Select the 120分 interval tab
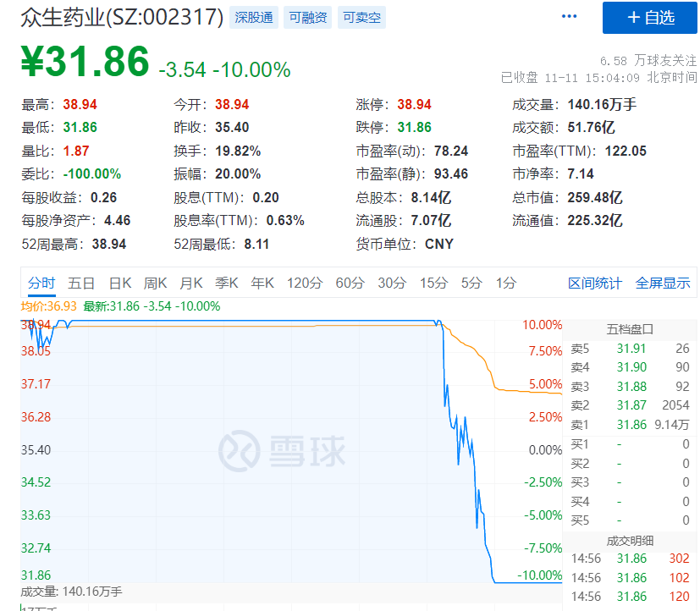700x611 pixels. (x=305, y=283)
